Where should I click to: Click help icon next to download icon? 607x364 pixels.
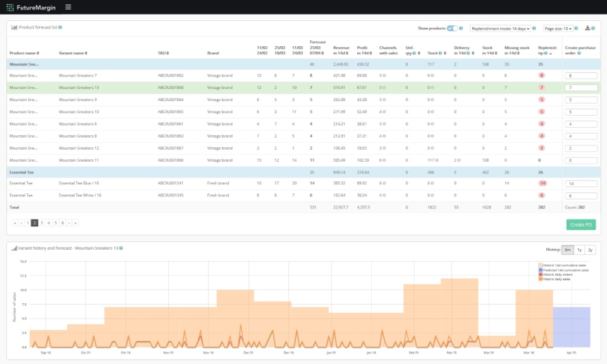593,28
